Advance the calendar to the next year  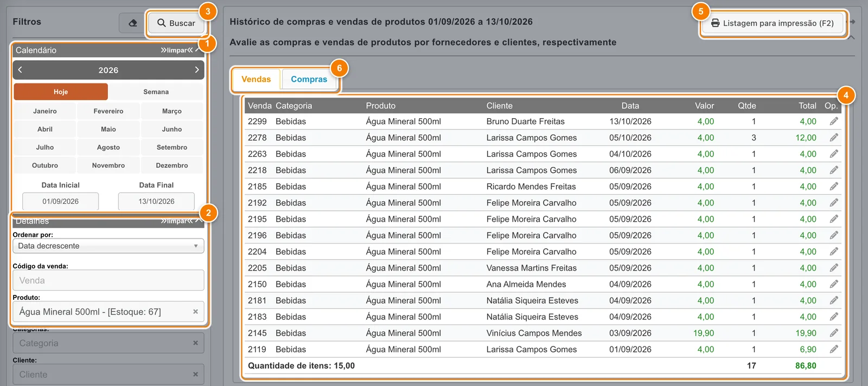[196, 70]
